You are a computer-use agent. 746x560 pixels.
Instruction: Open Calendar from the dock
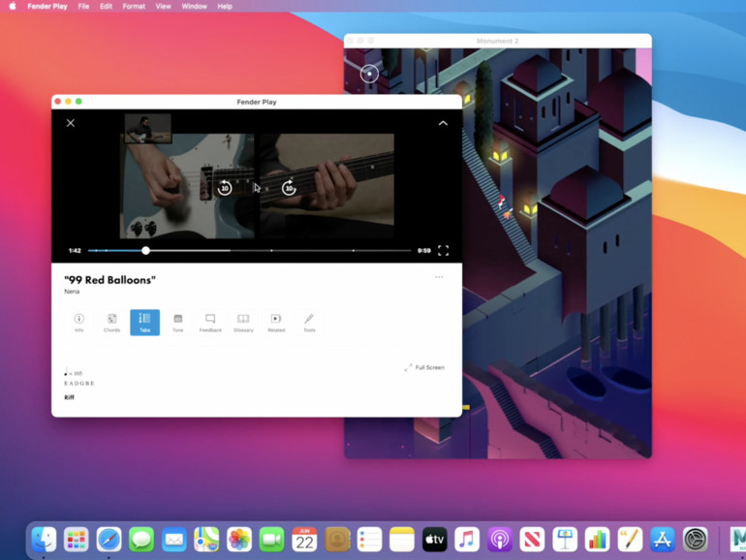point(304,540)
